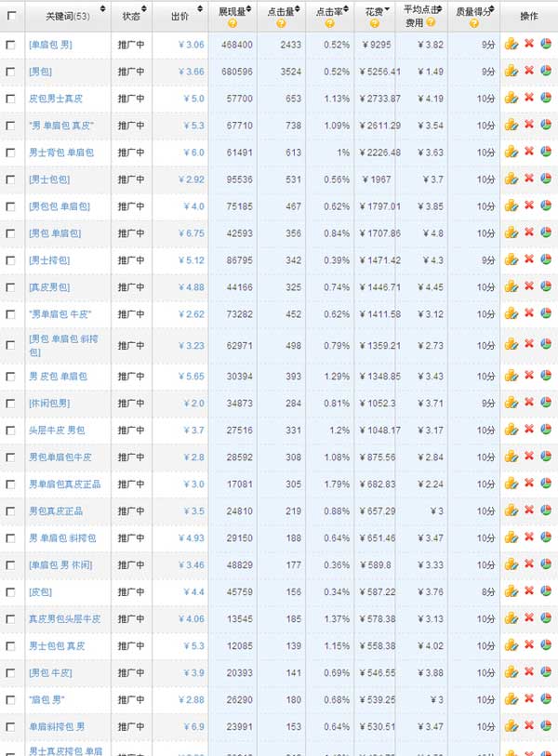This screenshot has width=558, height=756.
Task: Click help icon under 花费 header
Action: click(374, 23)
